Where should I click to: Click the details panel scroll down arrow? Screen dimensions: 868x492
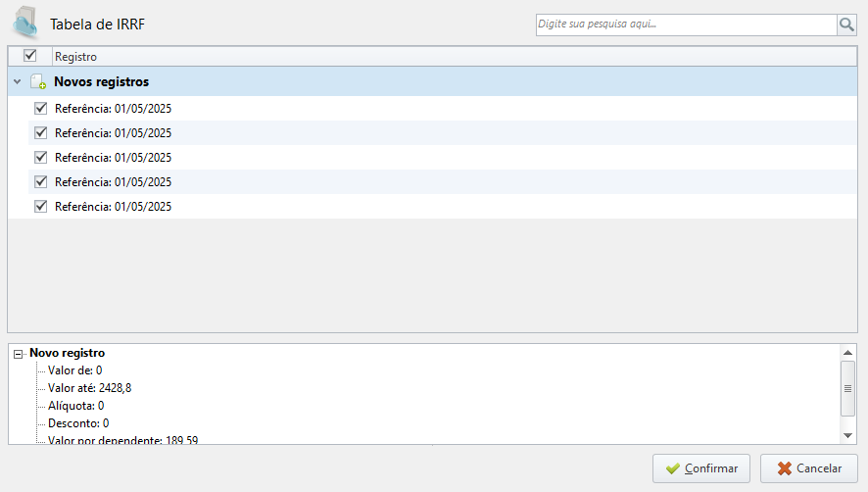click(847, 435)
